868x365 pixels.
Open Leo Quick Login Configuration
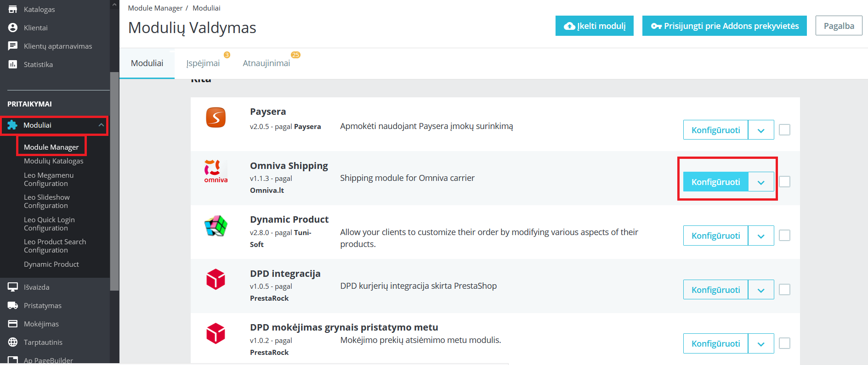click(x=49, y=224)
